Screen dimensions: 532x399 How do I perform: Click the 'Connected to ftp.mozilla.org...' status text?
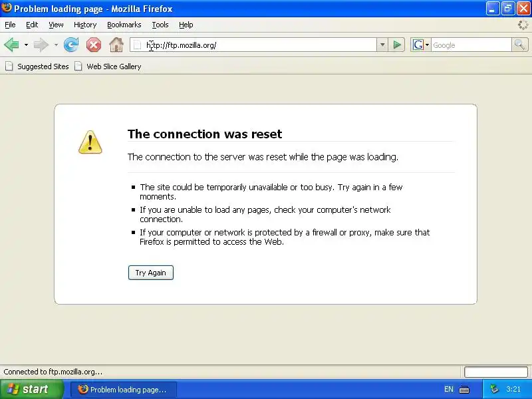tap(53, 372)
